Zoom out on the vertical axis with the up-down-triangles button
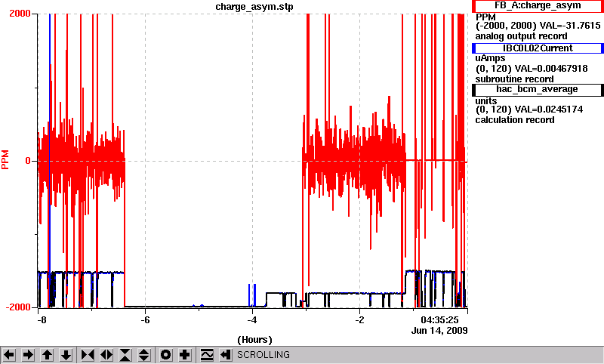This screenshot has height=364, width=604. coord(144,355)
